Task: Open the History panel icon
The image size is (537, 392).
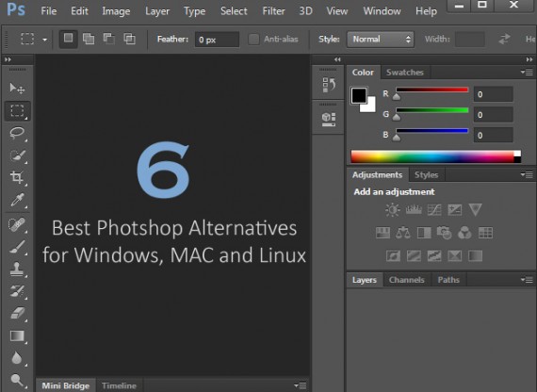Action: (x=329, y=85)
